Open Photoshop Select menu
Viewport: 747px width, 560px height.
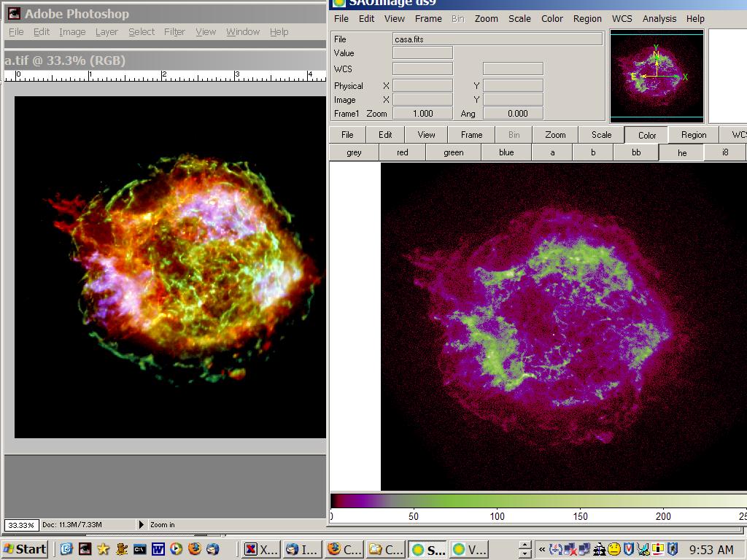(142, 32)
